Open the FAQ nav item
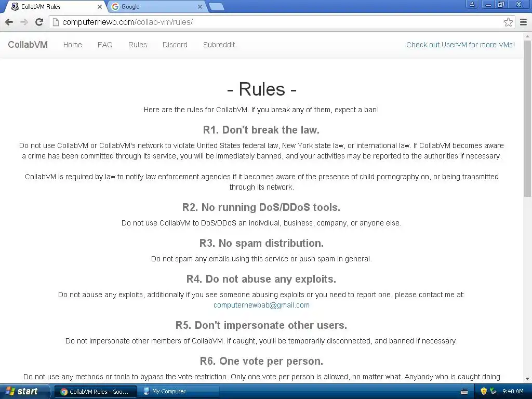The image size is (532, 399). (x=105, y=45)
